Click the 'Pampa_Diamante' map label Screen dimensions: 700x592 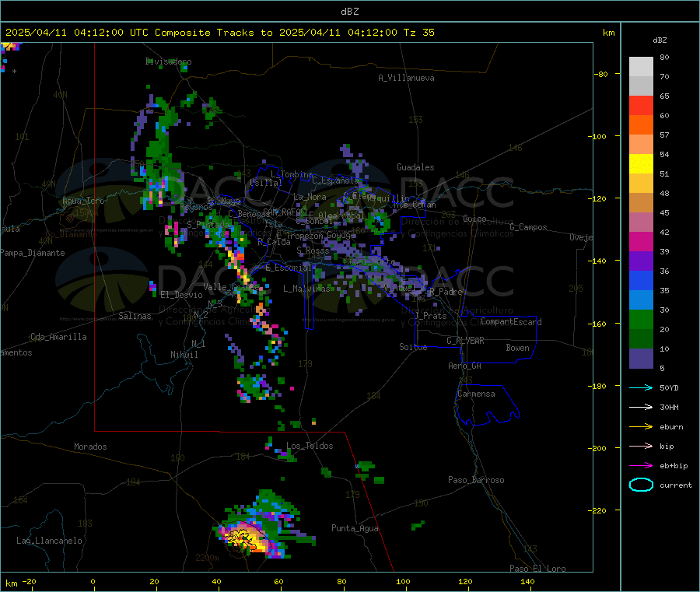pyautogui.click(x=33, y=253)
